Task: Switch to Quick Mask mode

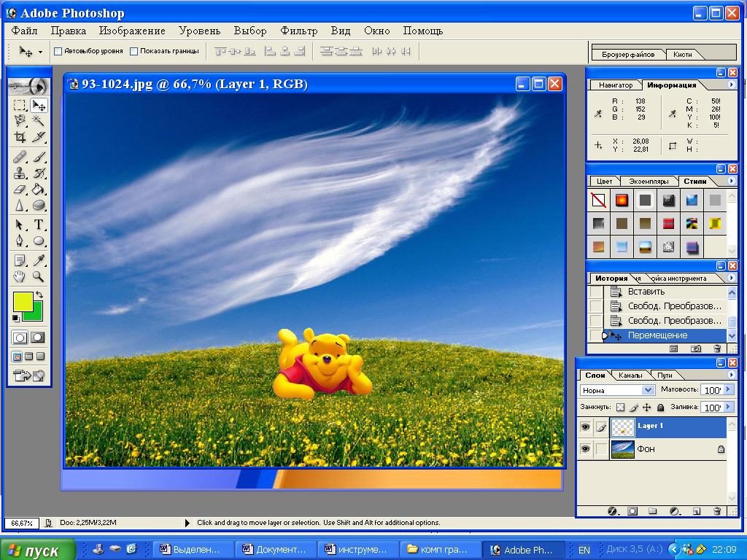Action: (x=38, y=338)
